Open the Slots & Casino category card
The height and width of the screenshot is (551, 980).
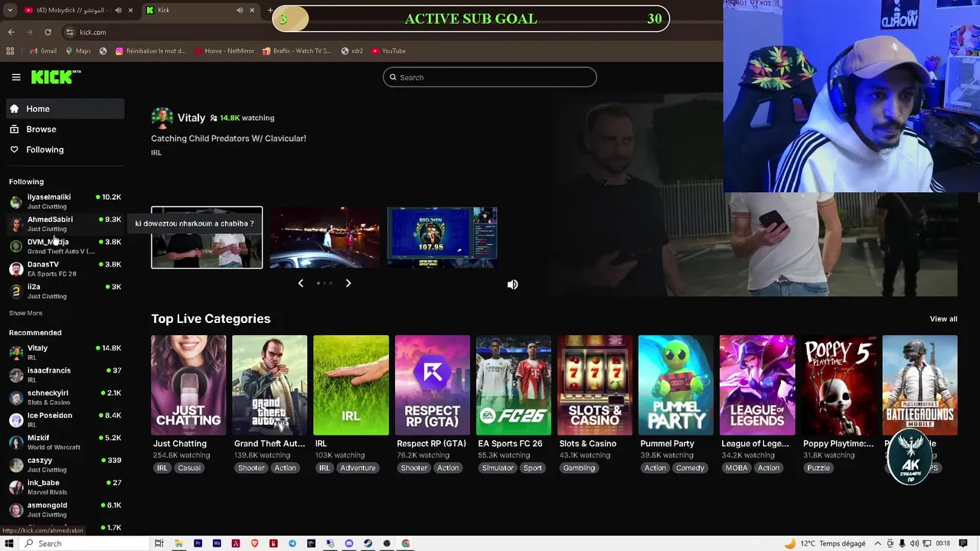[x=595, y=385]
